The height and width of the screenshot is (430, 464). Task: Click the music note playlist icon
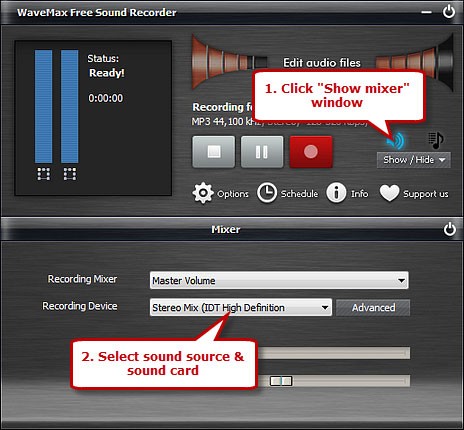(436, 140)
